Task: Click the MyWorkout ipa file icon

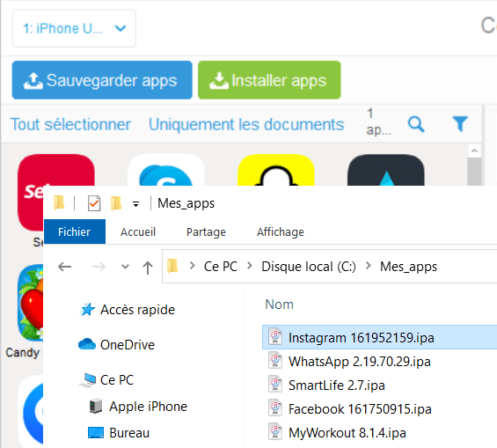Action: [275, 431]
